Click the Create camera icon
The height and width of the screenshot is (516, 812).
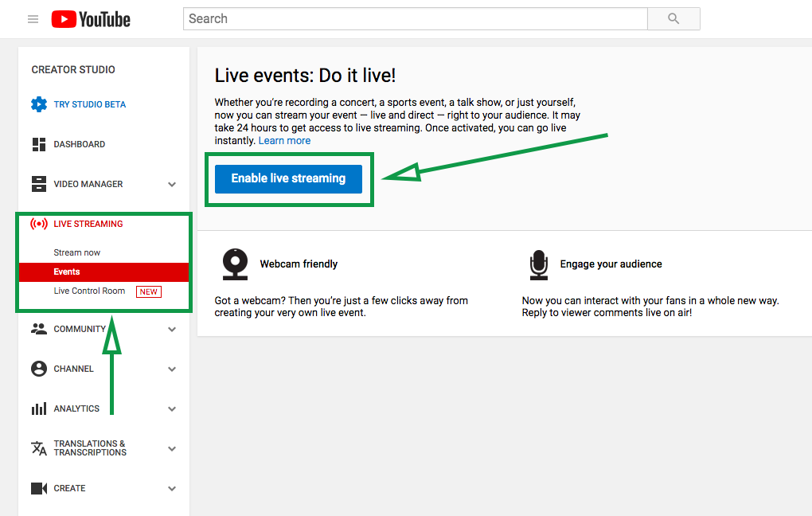coord(39,488)
